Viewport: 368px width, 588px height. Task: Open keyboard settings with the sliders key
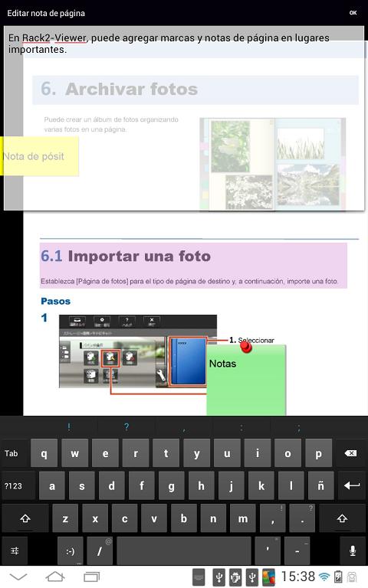(15, 551)
